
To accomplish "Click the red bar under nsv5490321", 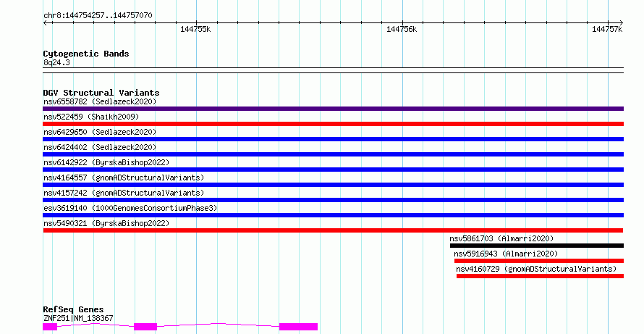I will [333, 230].
